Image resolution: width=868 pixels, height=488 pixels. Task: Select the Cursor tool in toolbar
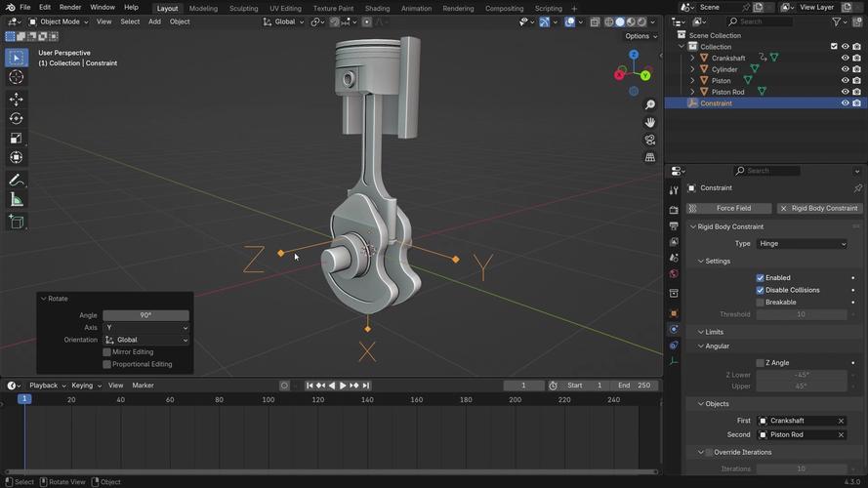[x=16, y=77]
